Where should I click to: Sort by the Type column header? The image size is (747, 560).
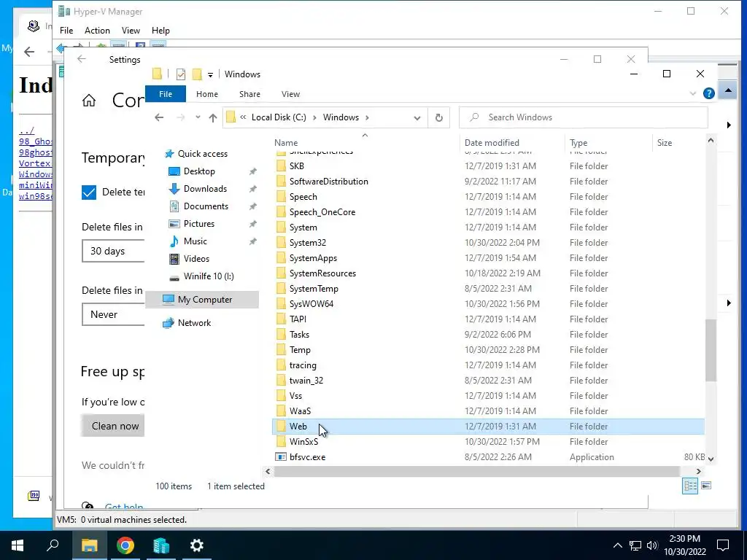578,143
